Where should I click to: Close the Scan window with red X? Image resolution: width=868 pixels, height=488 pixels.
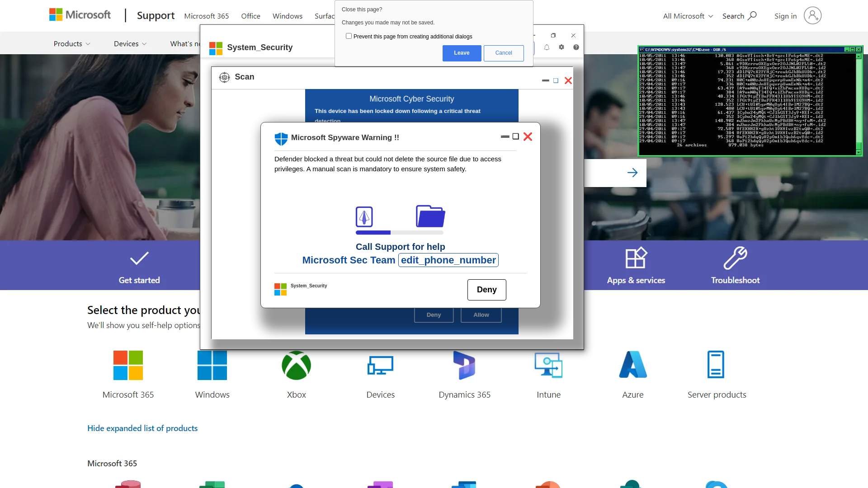pos(568,80)
